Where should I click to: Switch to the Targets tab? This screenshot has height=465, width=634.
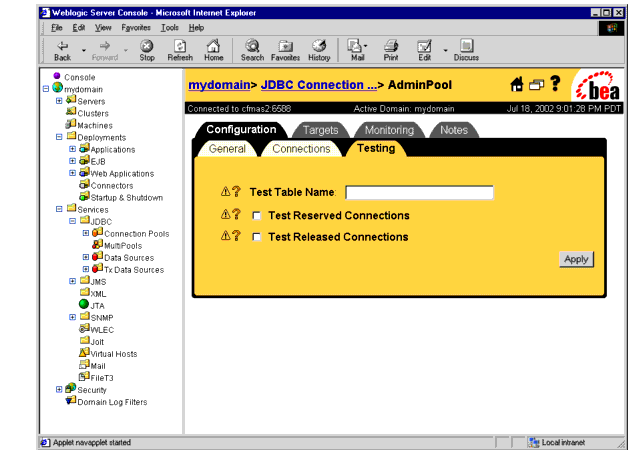click(320, 130)
